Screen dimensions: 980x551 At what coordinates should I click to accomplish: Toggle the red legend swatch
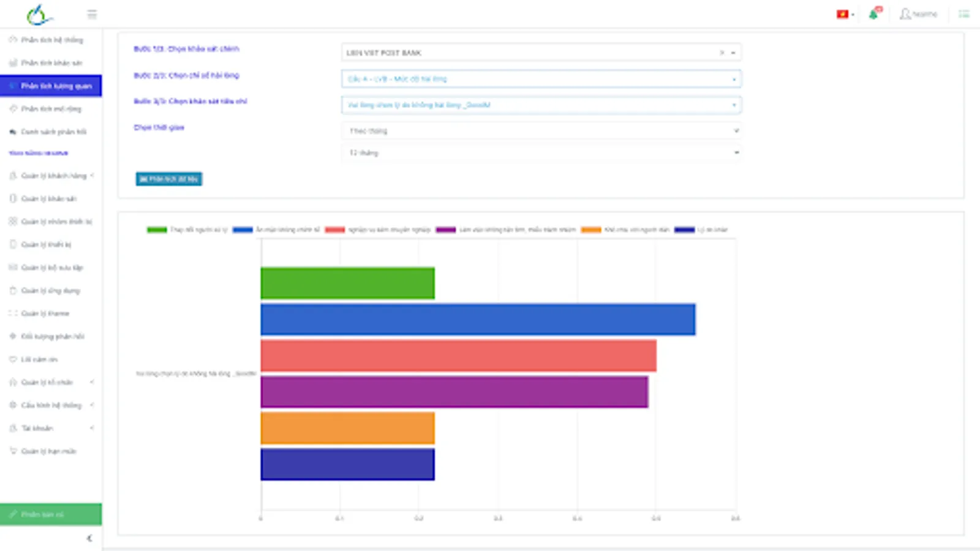(335, 230)
